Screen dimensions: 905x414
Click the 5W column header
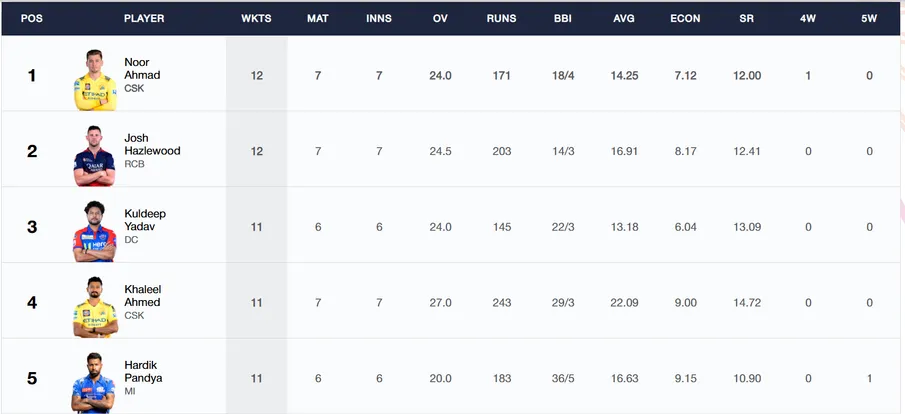pos(869,18)
